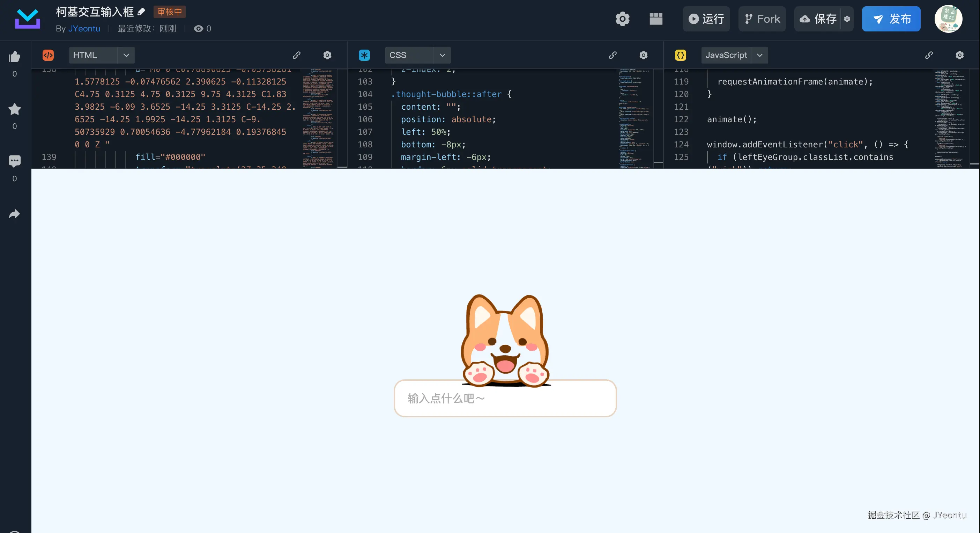Click the pencil edit title icon

click(142, 12)
